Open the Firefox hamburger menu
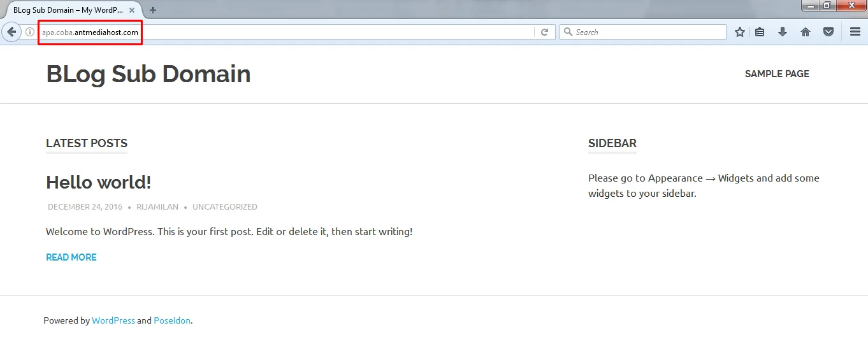 coord(855,32)
